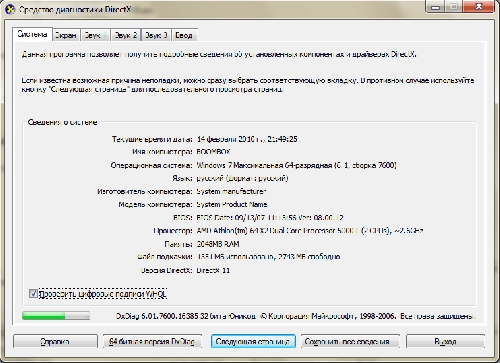
Task: Select the Система tab
Action: 32,34
